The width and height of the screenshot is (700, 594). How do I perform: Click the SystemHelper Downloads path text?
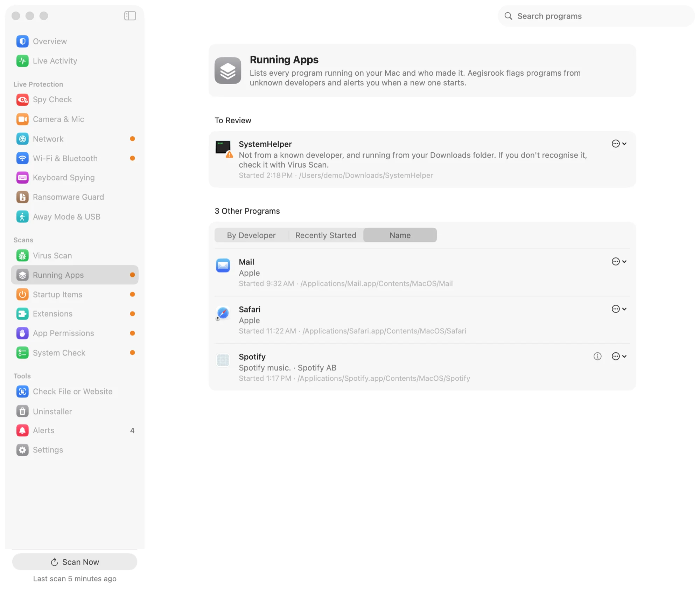(366, 175)
